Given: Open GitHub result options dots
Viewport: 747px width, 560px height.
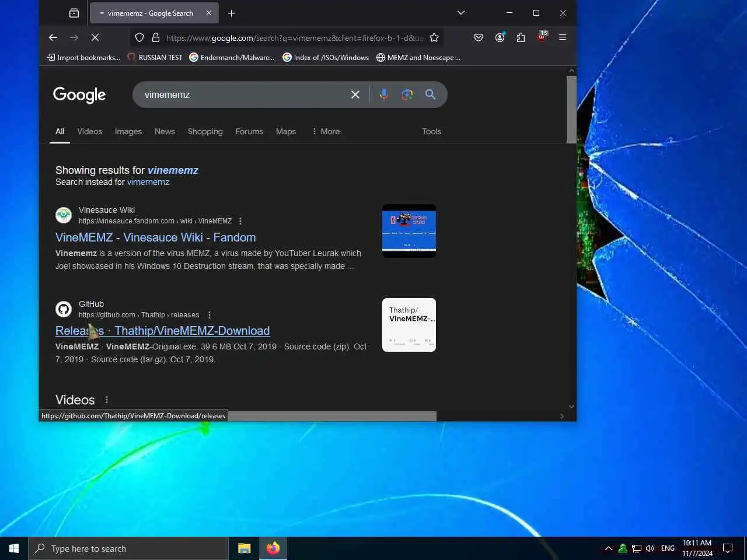Looking at the screenshot, I should (x=210, y=315).
